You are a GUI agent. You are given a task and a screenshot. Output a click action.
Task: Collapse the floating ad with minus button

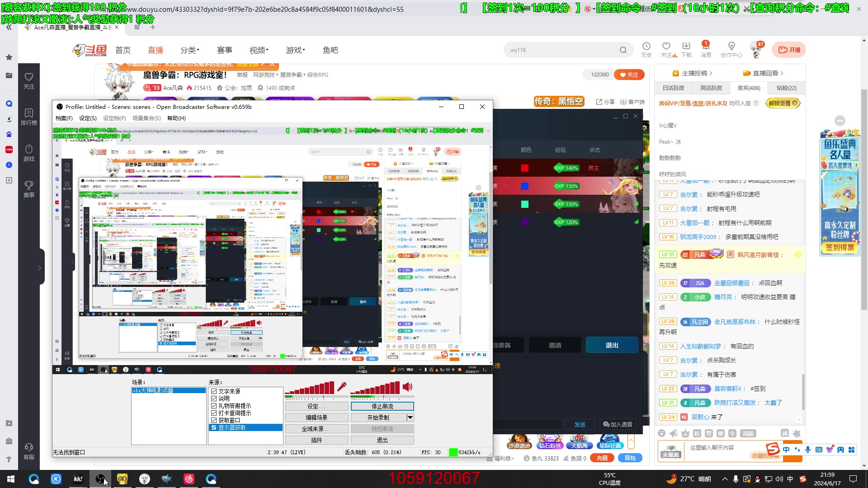(840, 121)
